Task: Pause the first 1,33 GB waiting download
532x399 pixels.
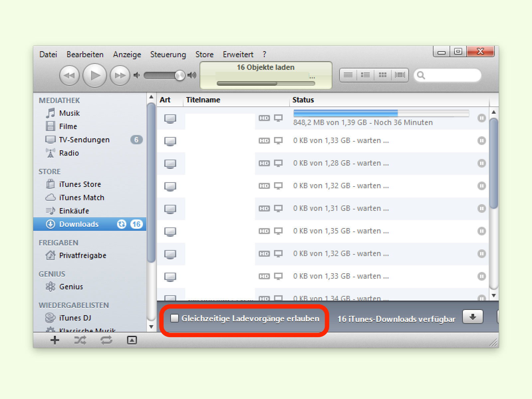Action: [x=481, y=141]
